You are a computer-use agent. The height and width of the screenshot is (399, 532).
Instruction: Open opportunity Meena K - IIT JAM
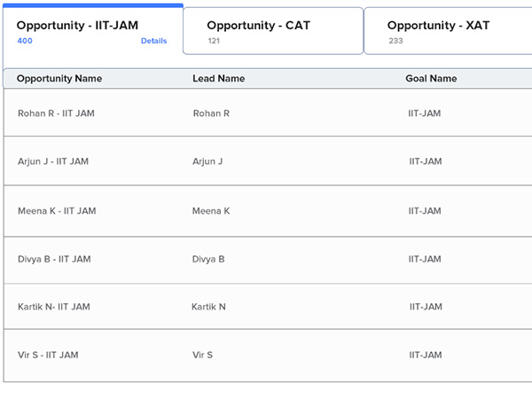pyautogui.click(x=57, y=211)
